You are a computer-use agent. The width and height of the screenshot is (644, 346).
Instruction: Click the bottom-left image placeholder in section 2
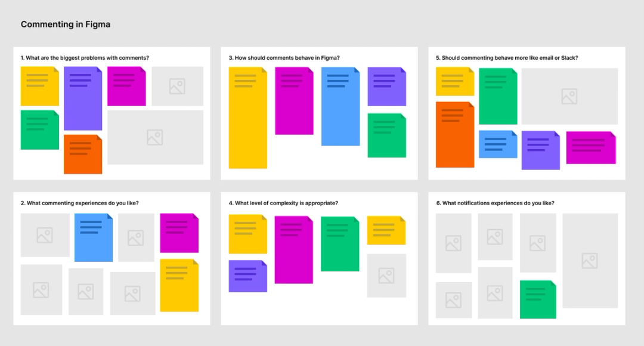[x=41, y=291]
